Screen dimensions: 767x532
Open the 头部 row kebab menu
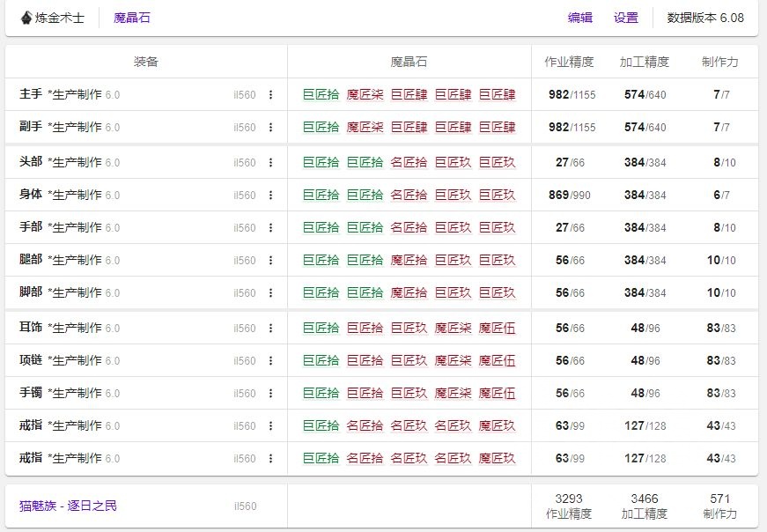tap(270, 163)
